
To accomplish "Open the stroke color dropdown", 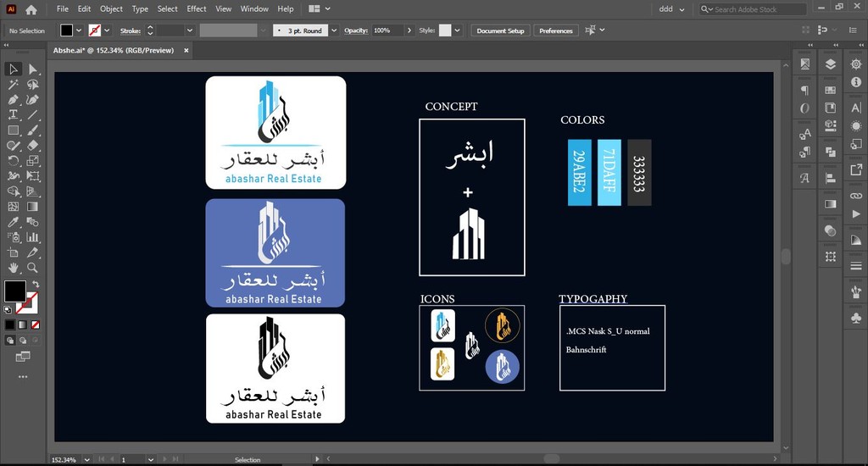I will pyautogui.click(x=107, y=31).
